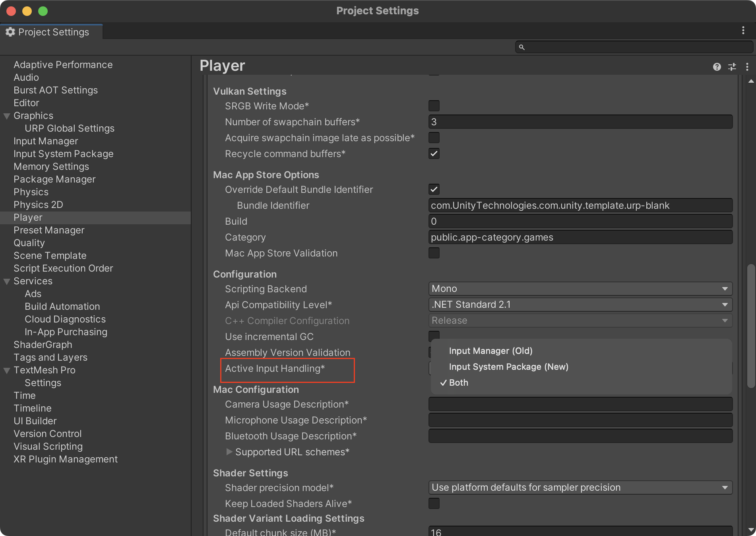Collapse the Services section in the sidebar

[x=7, y=281]
